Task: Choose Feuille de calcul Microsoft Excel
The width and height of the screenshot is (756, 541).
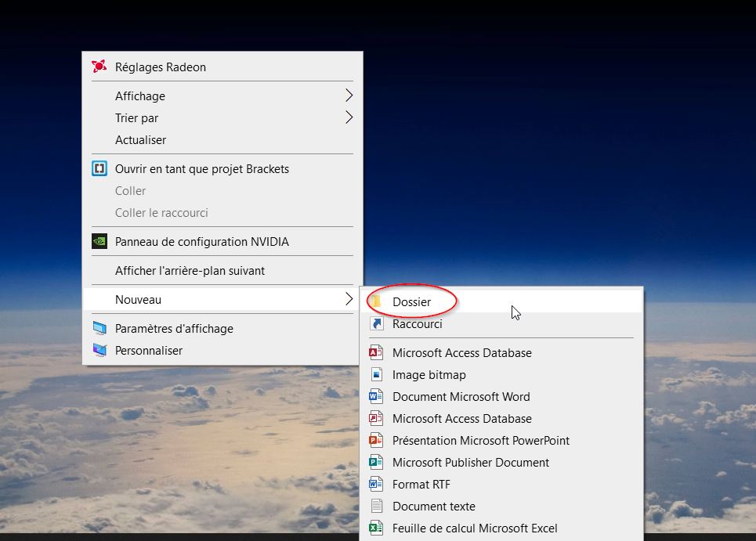Action: (x=501, y=528)
